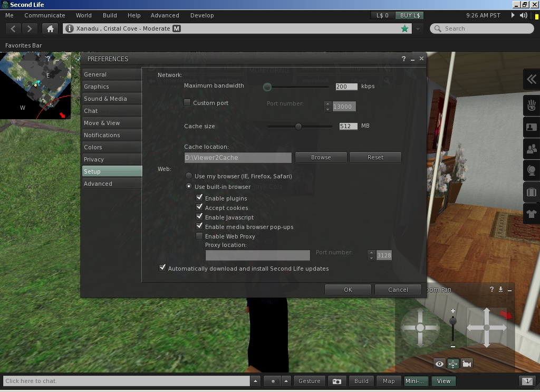540x392 pixels.
Task: Decrease proxy port number with down stepper
Action: pos(371,258)
